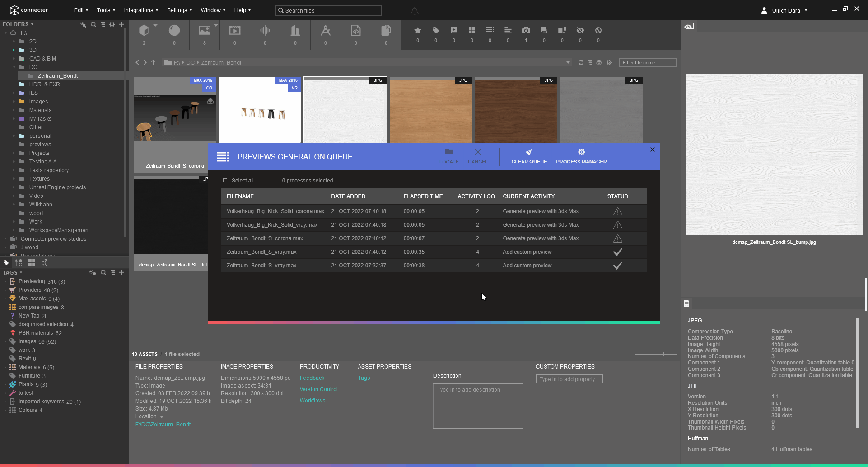Adjust the thumbnail size slider

[x=663, y=354]
